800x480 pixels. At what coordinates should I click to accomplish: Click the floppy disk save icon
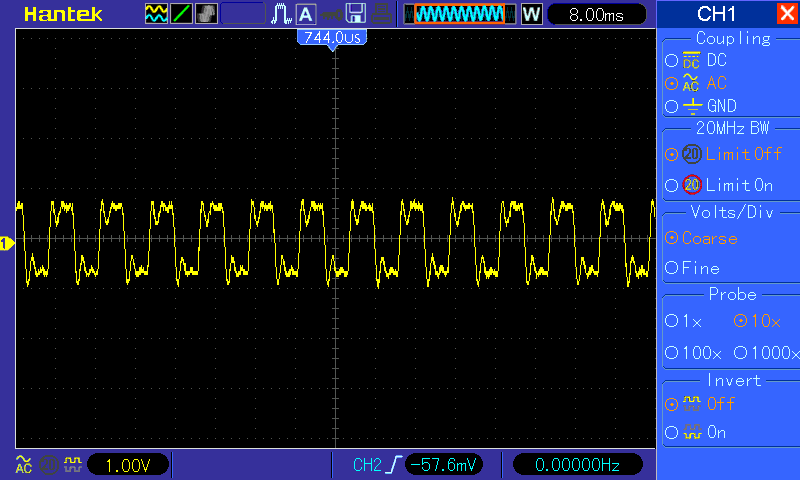point(356,14)
